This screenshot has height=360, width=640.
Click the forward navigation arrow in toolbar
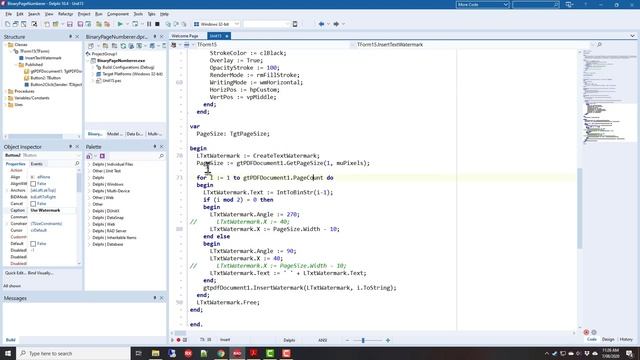pyautogui.click(x=336, y=24)
